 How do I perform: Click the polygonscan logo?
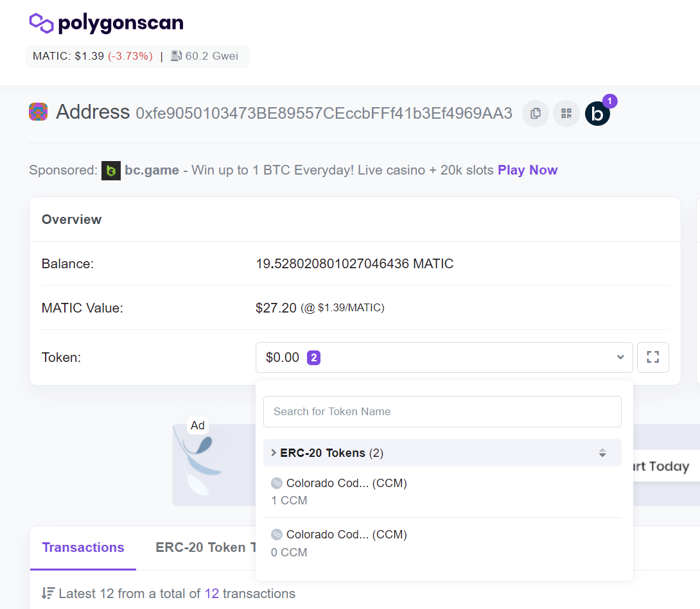[x=106, y=23]
